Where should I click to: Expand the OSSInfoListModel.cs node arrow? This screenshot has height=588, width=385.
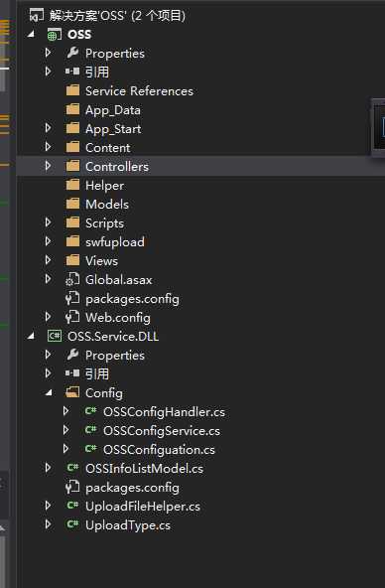(x=48, y=468)
